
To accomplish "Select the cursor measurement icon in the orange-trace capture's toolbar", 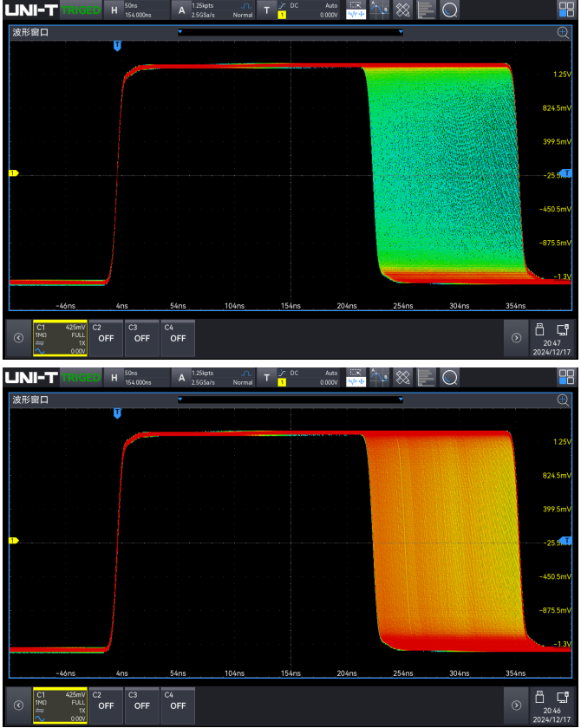I will click(x=379, y=377).
